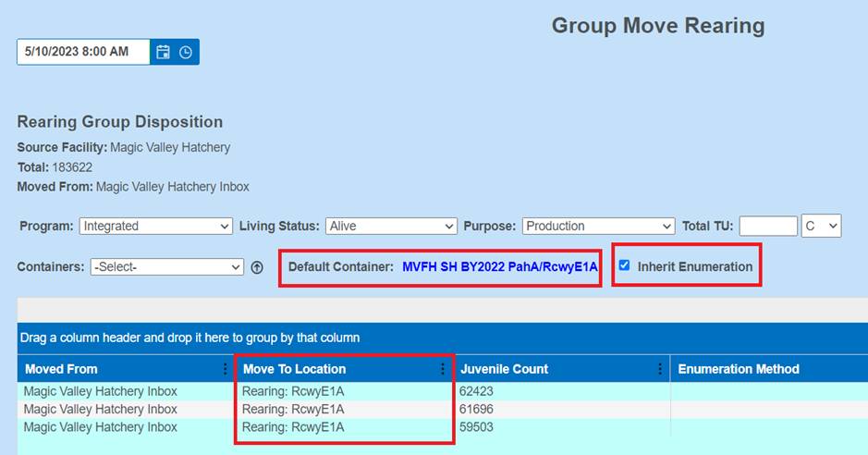868x455 pixels.
Task: Sort by Move To Location header
Action: pos(294,369)
